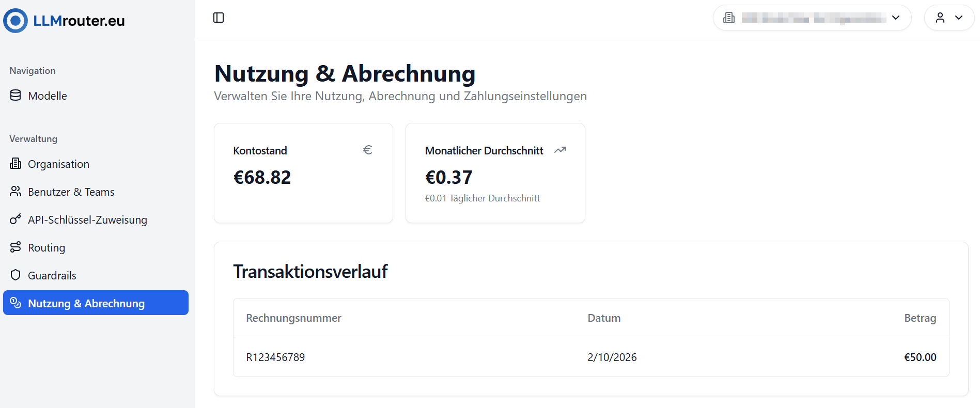The image size is (980, 408).
Task: Select Nutzung & Abrechnung in the sidebar
Action: pyautogui.click(x=86, y=303)
